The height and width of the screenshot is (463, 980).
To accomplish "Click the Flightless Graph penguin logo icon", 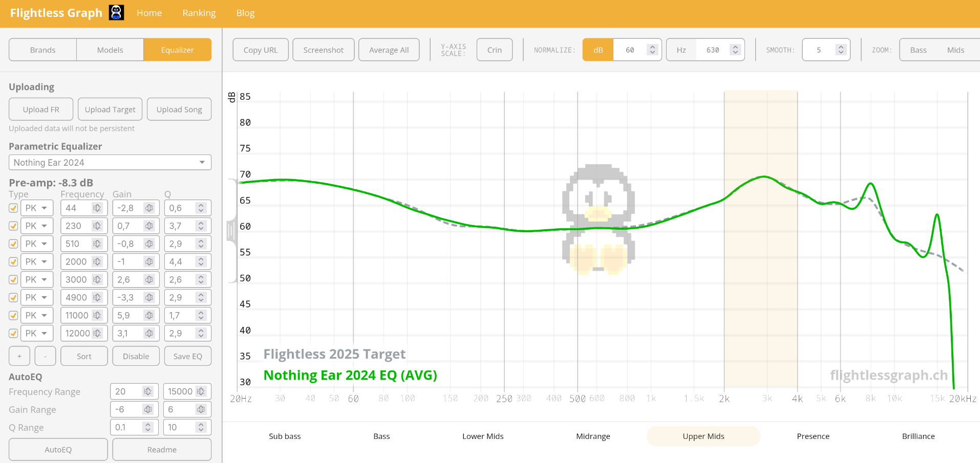I will [x=117, y=12].
